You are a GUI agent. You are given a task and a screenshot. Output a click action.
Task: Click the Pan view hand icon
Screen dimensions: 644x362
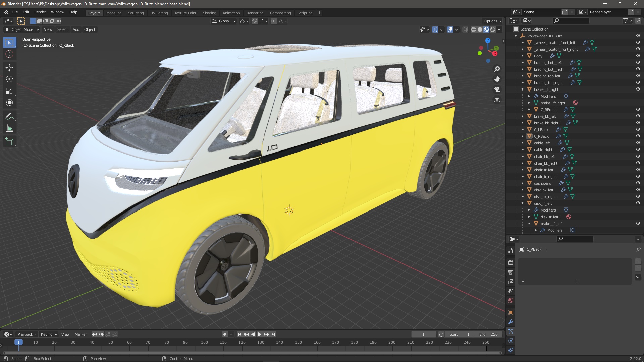[x=497, y=79]
